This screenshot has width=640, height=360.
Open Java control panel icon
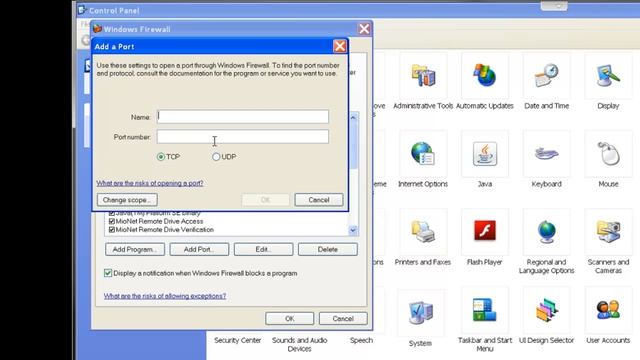[x=484, y=154]
